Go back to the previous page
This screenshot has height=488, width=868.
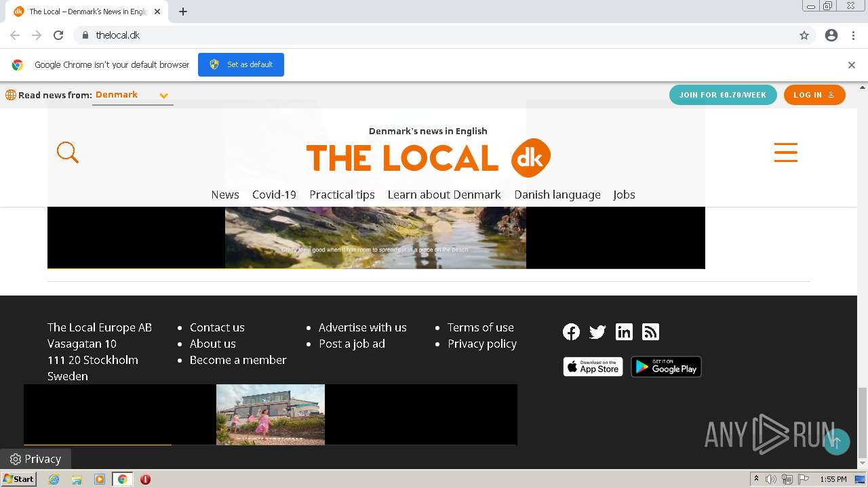click(x=15, y=35)
